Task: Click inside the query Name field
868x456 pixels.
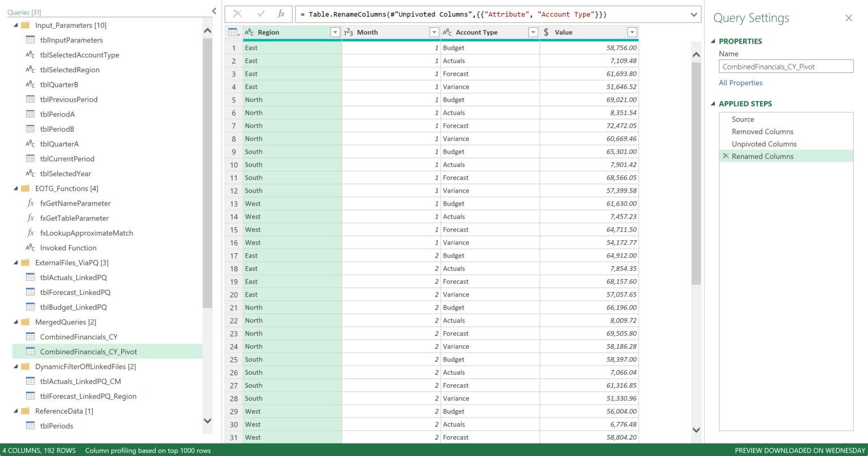Action: (785, 66)
